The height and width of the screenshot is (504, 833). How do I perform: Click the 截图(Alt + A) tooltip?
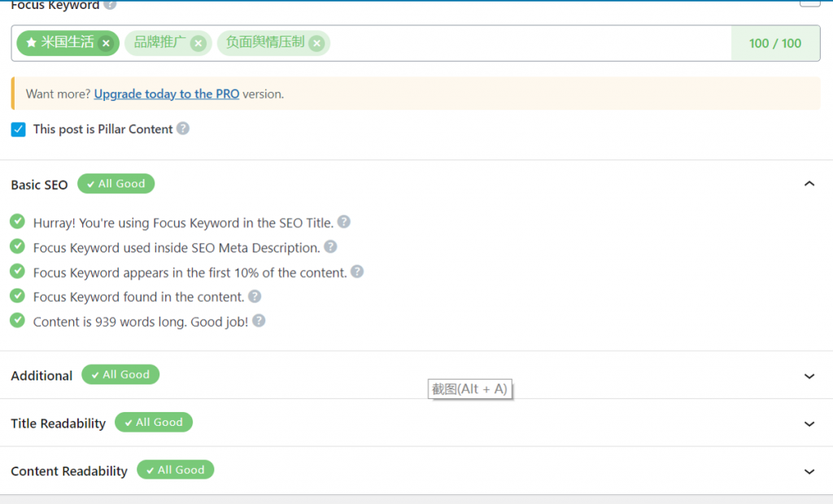469,389
